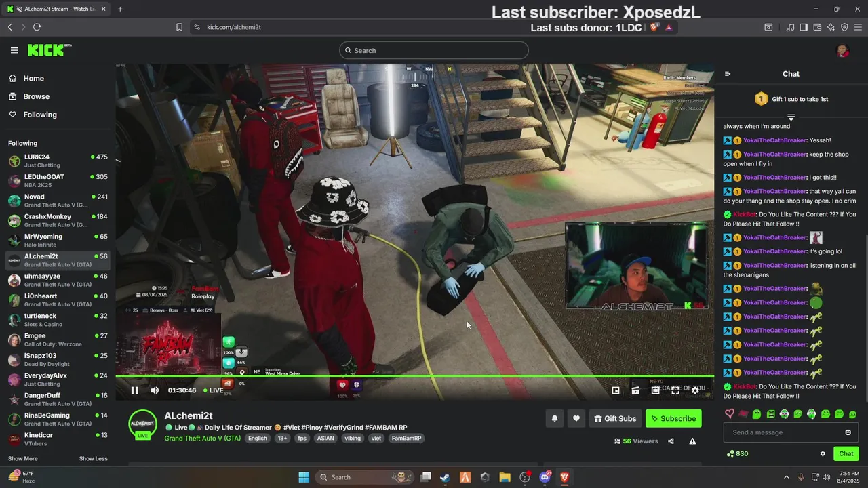The width and height of the screenshot is (868, 488).
Task: Open Brave VPN shield icon
Action: pos(844,27)
